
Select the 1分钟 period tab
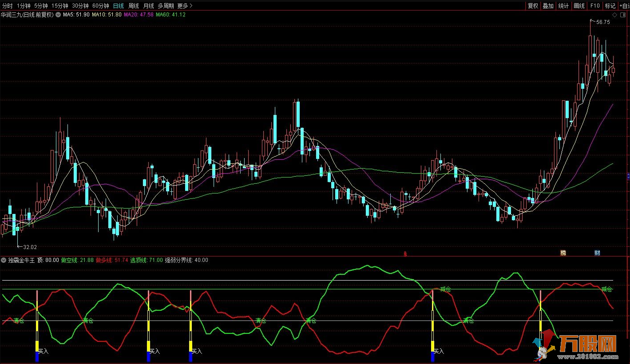click(24, 6)
